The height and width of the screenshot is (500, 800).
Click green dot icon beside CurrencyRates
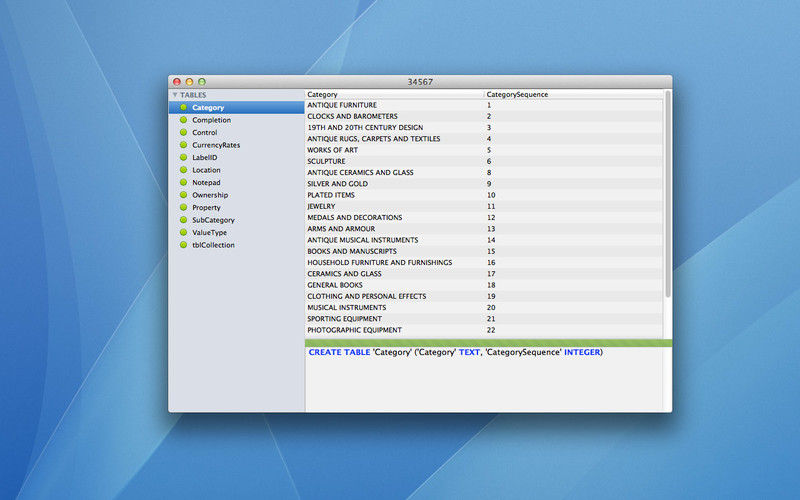coord(183,145)
